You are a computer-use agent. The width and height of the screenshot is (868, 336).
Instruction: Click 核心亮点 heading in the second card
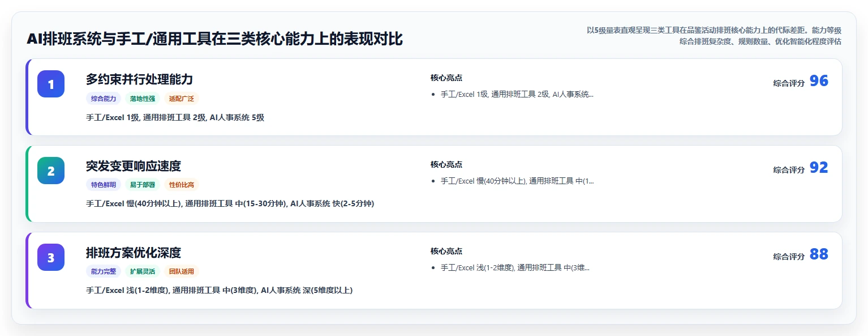(446, 164)
